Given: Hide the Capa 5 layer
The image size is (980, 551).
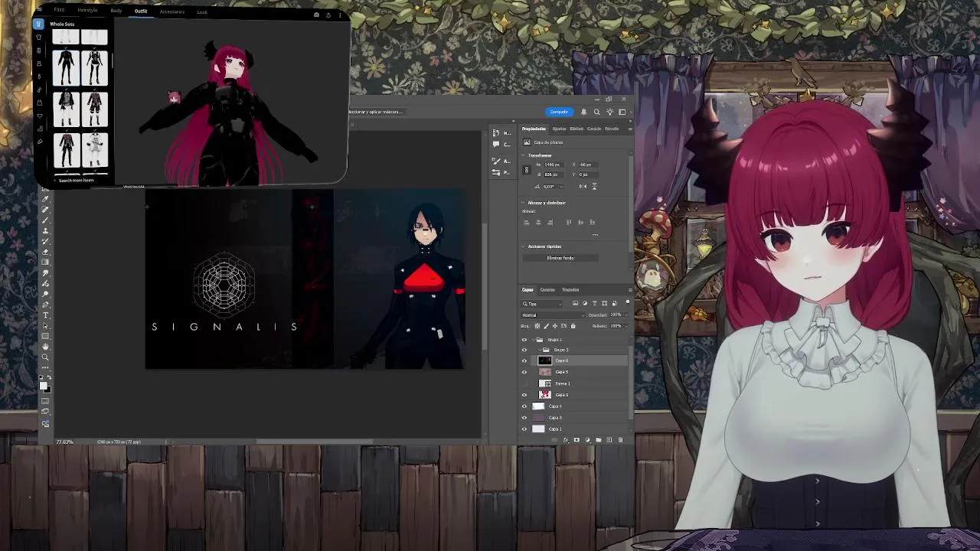Looking at the screenshot, I should coord(524,372).
